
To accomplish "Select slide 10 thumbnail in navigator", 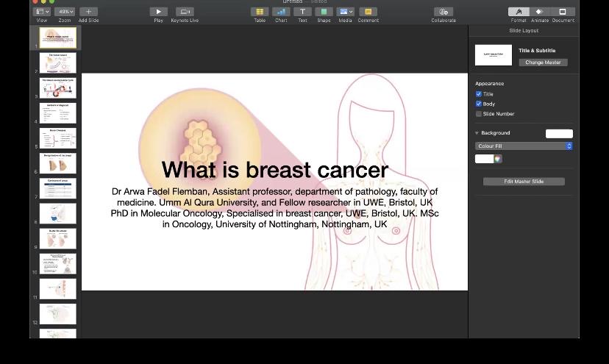I will 58,263.
